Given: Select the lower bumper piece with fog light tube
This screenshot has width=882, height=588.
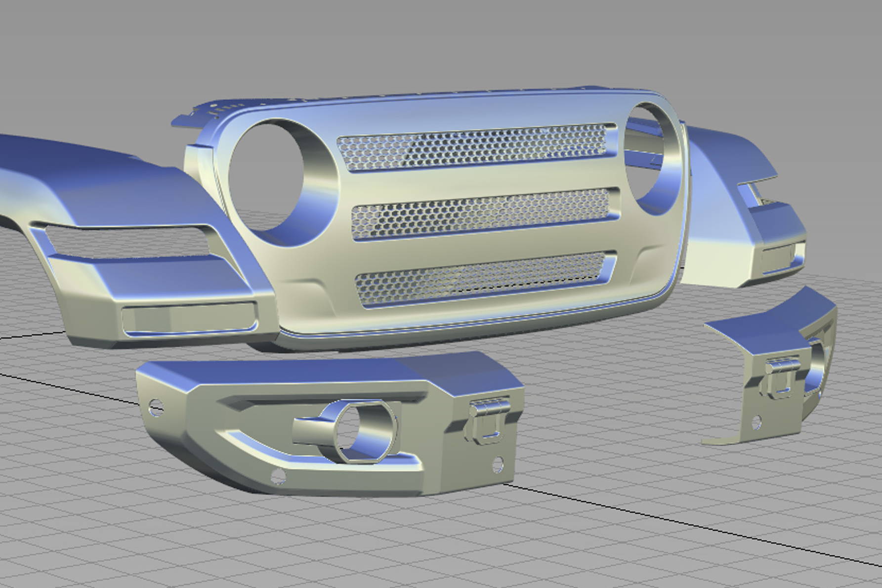Looking at the screenshot, I should [x=330, y=423].
